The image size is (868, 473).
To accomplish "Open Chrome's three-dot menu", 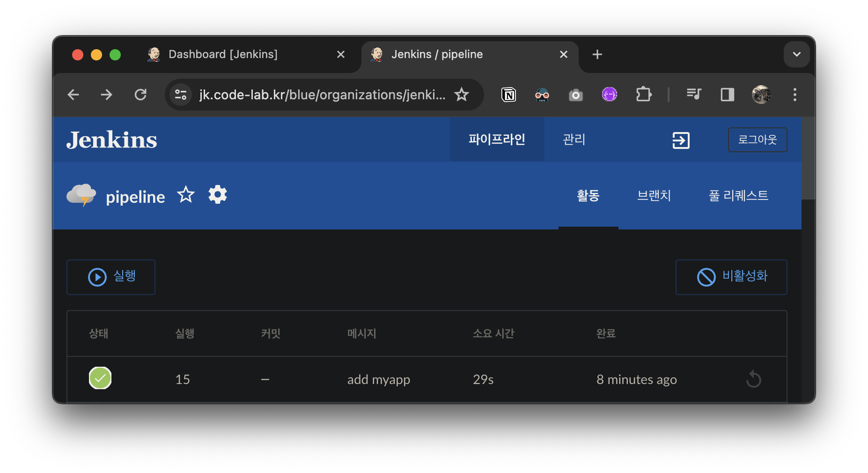I will pos(795,95).
